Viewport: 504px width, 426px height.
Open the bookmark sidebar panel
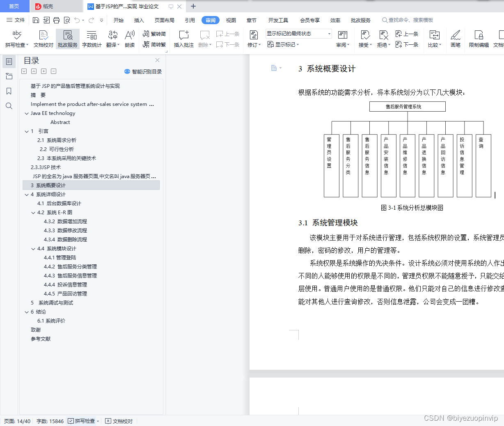(9, 91)
